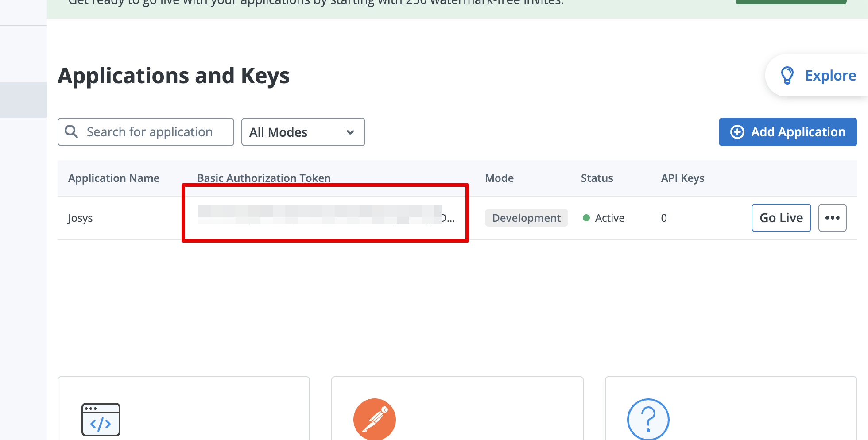
Task: Select the Josys application name
Action: coord(80,218)
